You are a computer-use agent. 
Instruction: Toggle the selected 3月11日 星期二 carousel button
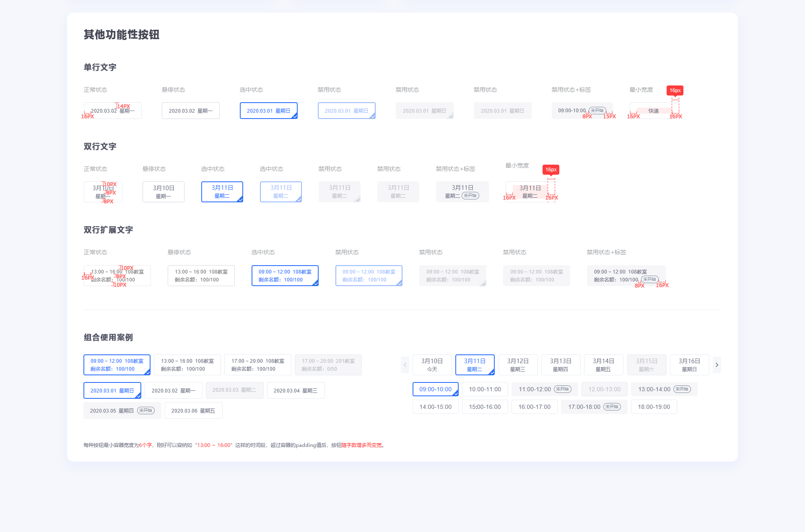pyautogui.click(x=475, y=365)
